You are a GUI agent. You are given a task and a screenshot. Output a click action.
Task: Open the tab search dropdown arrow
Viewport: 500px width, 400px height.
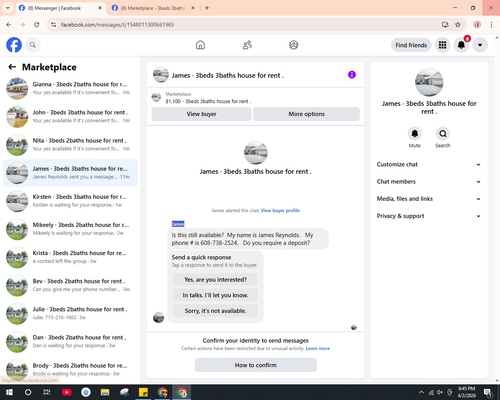[8, 8]
